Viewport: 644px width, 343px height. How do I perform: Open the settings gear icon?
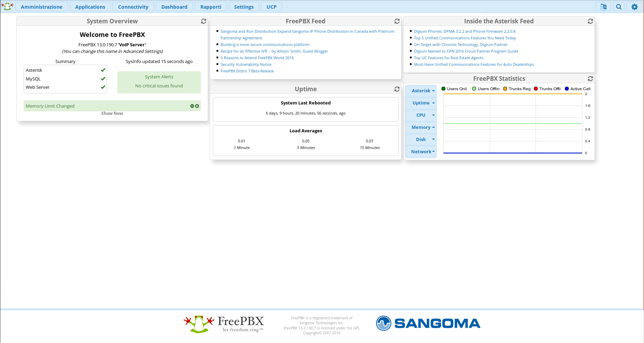(635, 7)
